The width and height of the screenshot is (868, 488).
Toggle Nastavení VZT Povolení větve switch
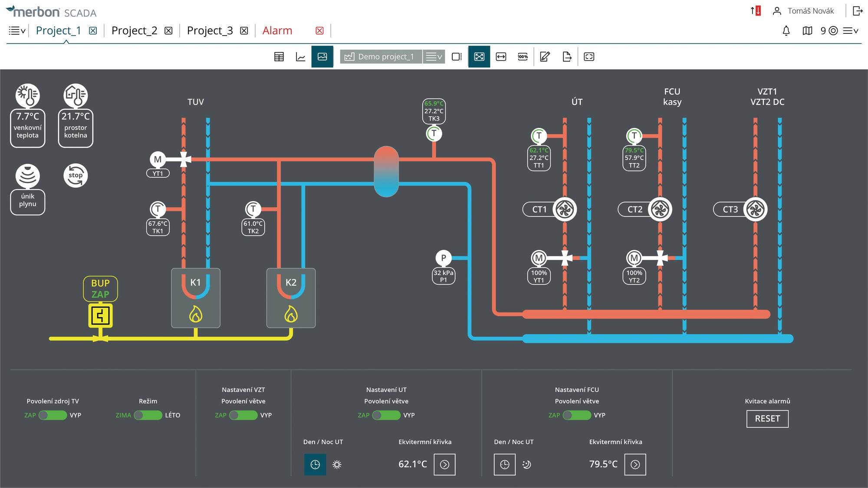(x=243, y=415)
